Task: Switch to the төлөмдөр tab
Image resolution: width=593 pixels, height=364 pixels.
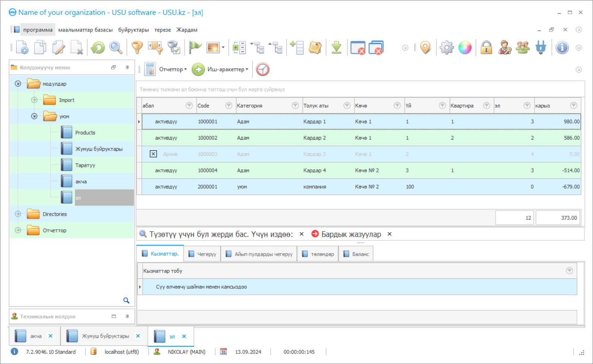Action: pos(318,254)
